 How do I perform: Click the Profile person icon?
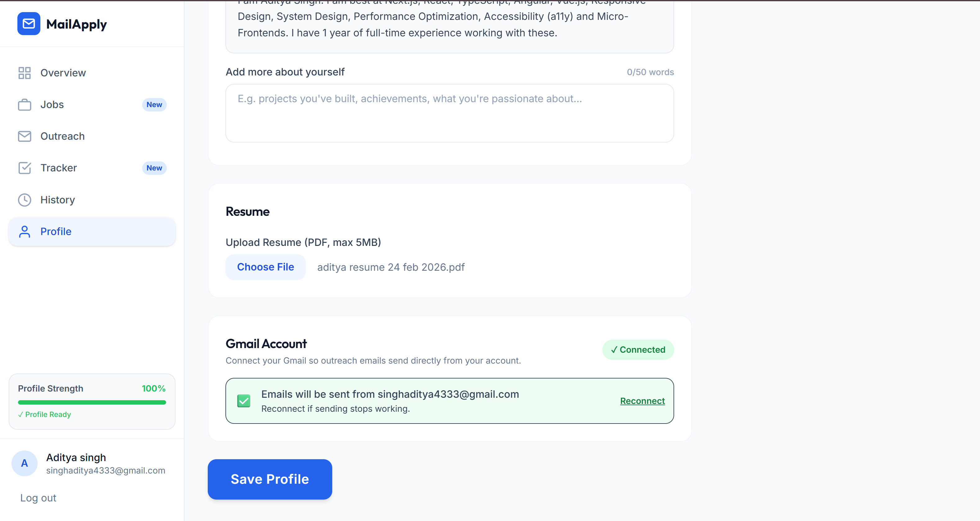point(24,231)
